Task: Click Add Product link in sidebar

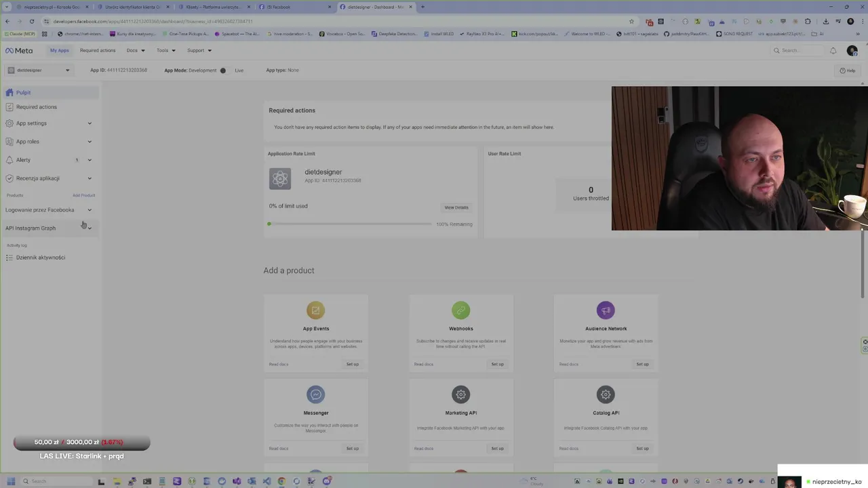Action: (x=84, y=195)
